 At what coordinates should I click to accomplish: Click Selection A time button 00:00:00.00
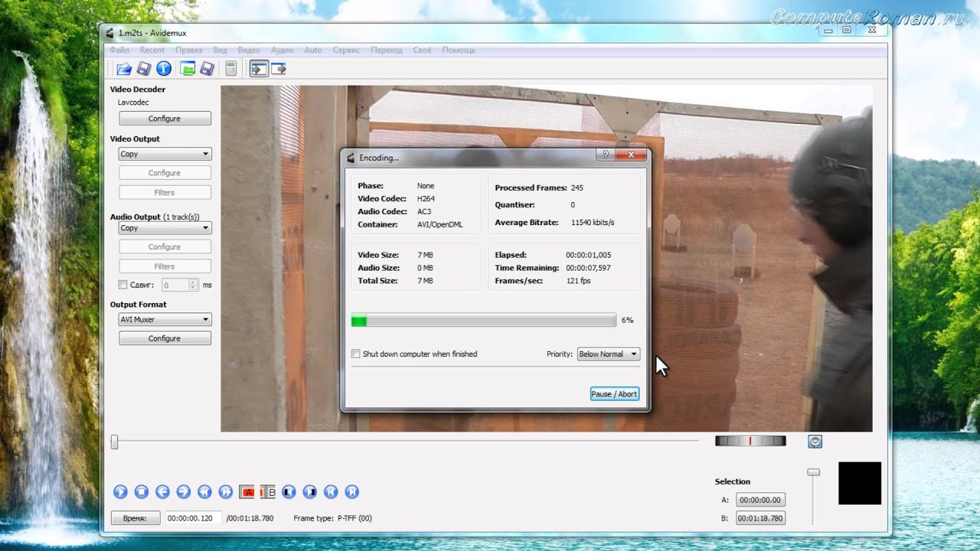coord(761,500)
